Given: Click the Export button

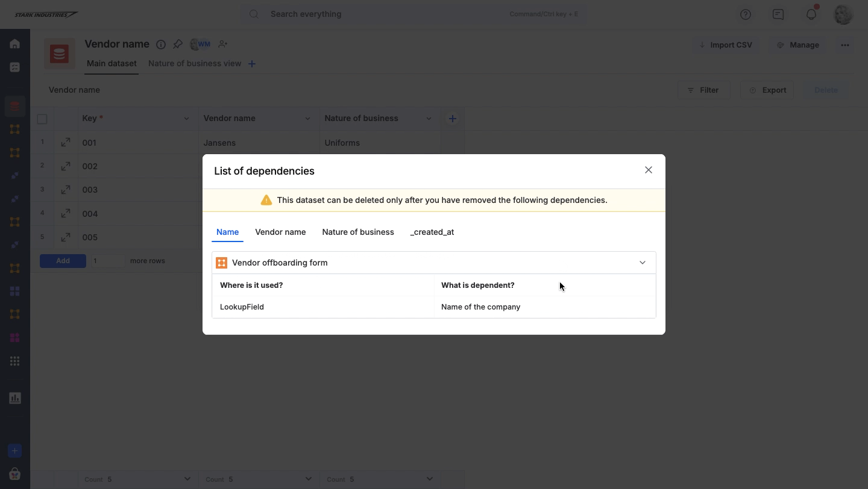Looking at the screenshot, I should point(767,90).
